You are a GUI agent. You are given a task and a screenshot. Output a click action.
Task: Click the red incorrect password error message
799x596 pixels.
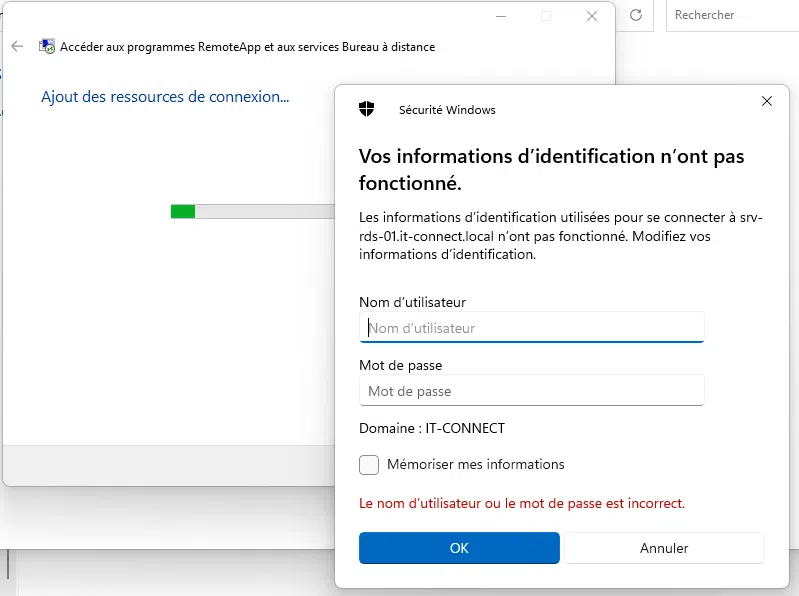click(x=521, y=503)
